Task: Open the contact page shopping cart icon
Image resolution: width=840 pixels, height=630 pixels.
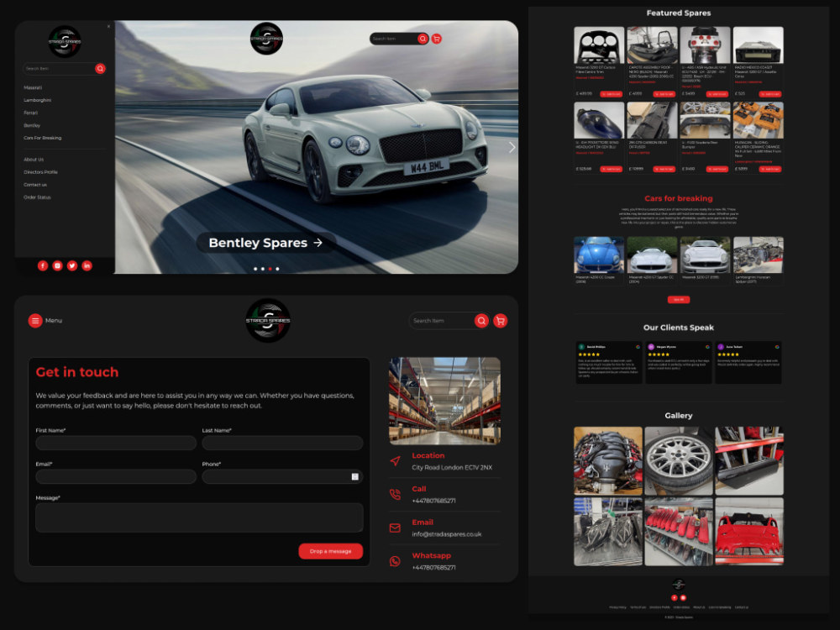Action: pyautogui.click(x=501, y=321)
